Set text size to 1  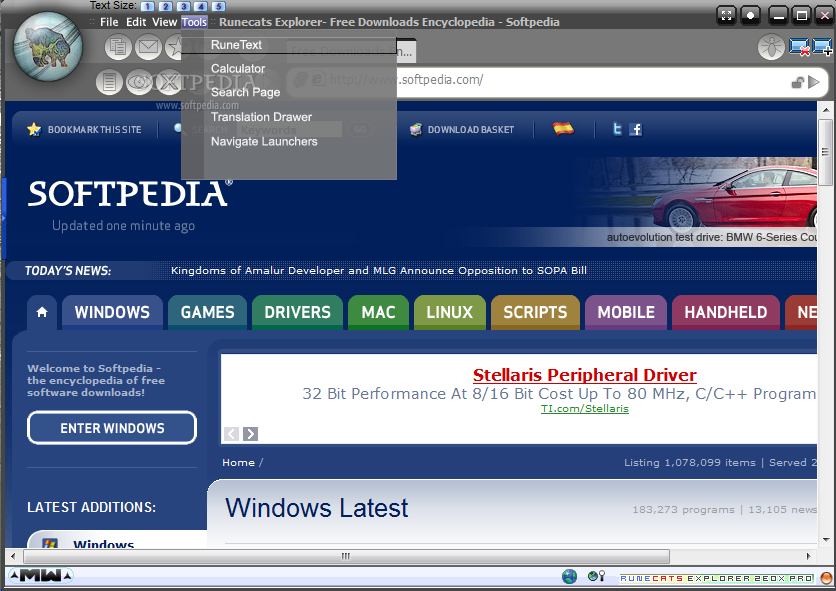click(x=148, y=6)
